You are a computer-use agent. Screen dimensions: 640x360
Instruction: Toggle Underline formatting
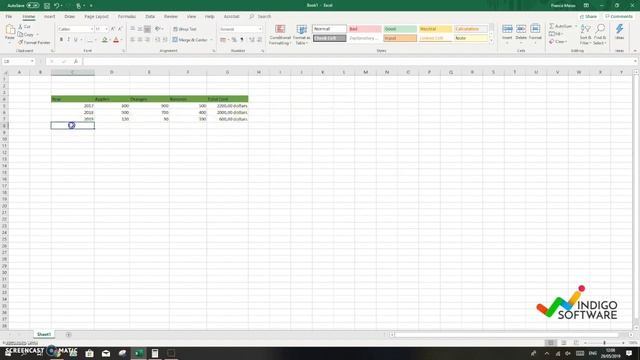click(x=76, y=40)
